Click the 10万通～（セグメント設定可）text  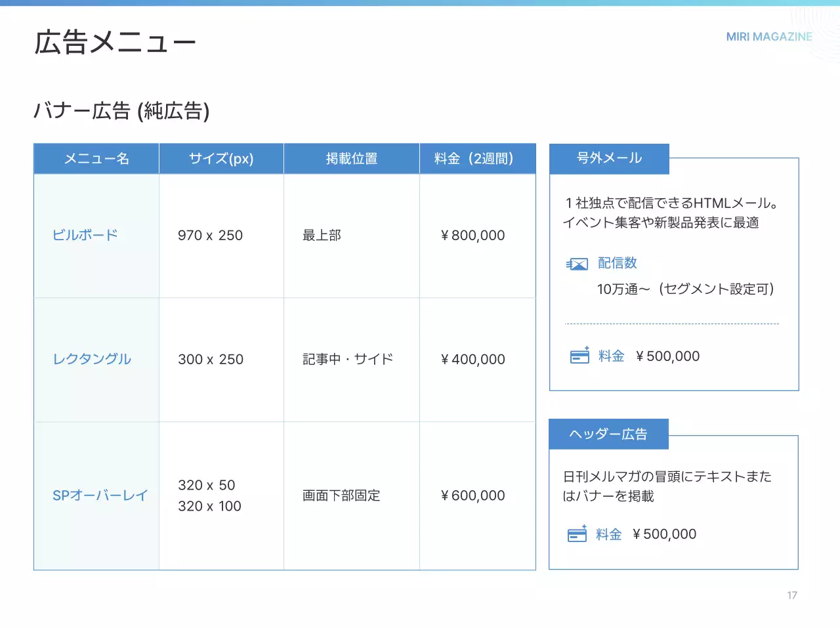click(x=686, y=289)
